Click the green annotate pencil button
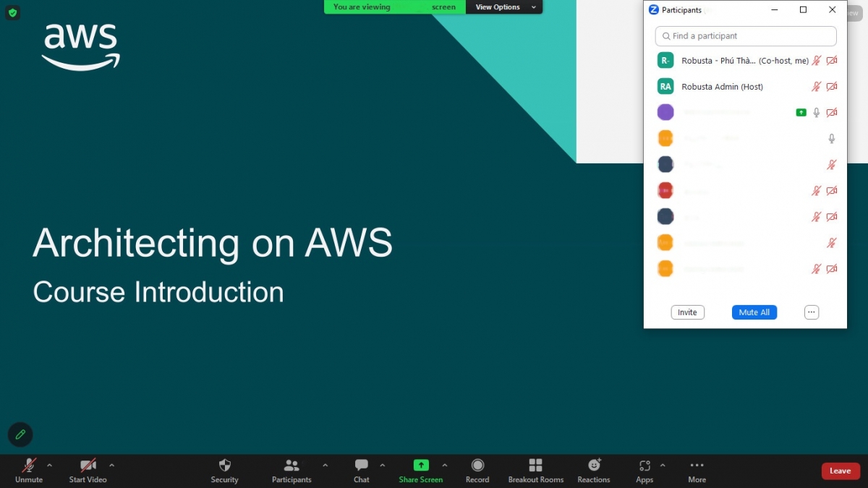Screen dimensions: 868x488 pyautogui.click(x=20, y=435)
